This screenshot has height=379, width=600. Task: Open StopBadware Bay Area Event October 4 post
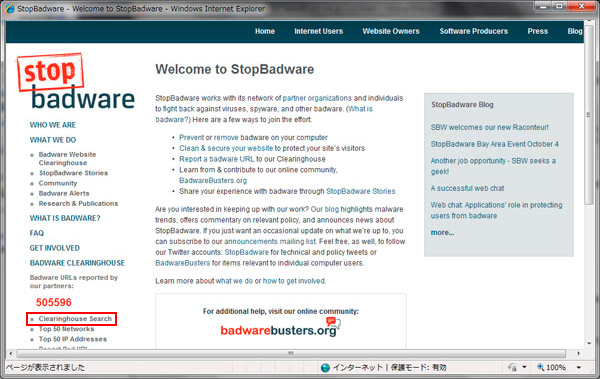point(494,144)
